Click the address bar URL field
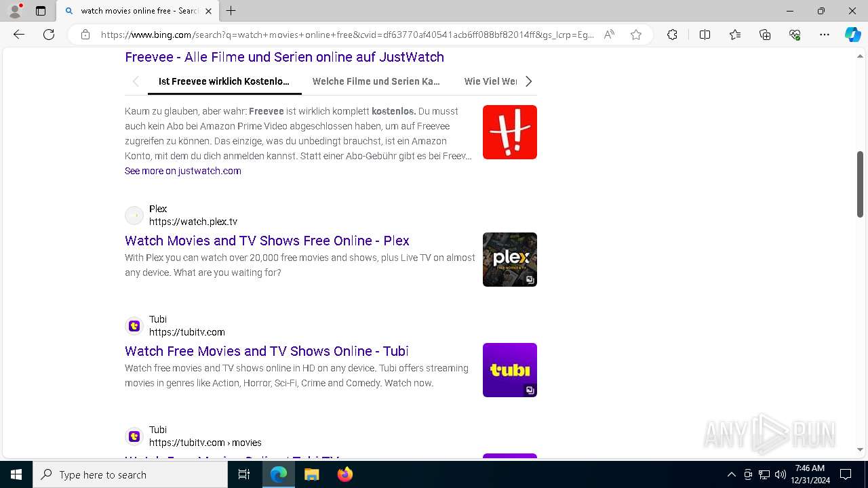The width and height of the screenshot is (868, 488). point(347,35)
